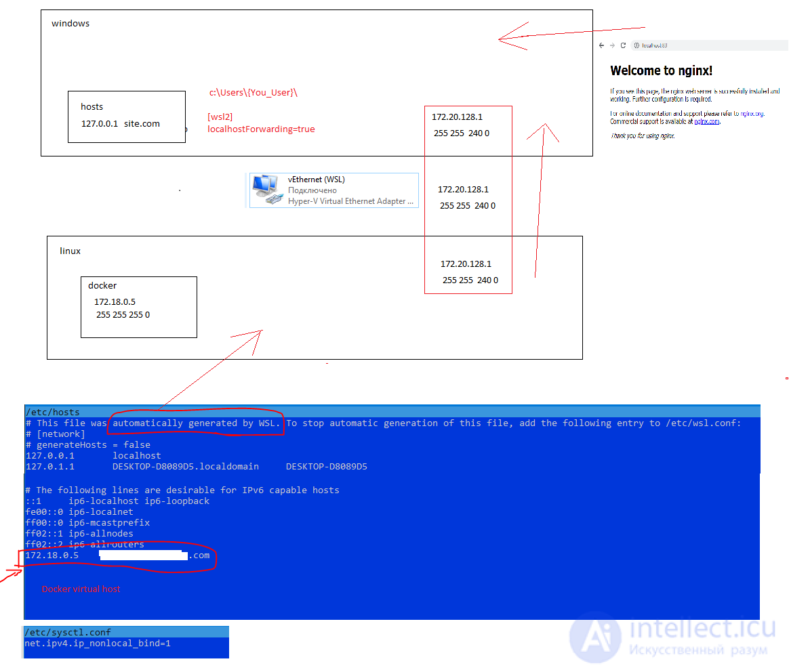
Task: Click the "ff02::2 ip6-allrouters" line
Action: [85, 545]
